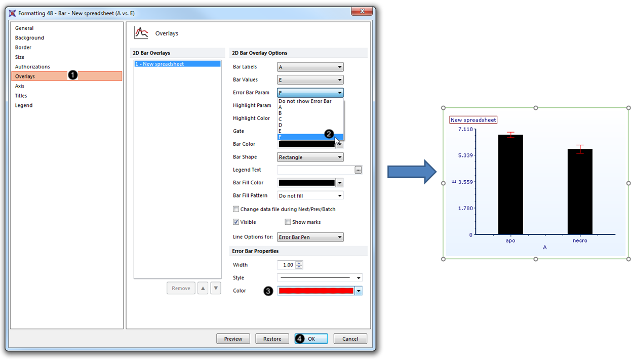The height and width of the screenshot is (364, 631).
Task: Open the red error bar Color swatch
Action: tap(315, 291)
